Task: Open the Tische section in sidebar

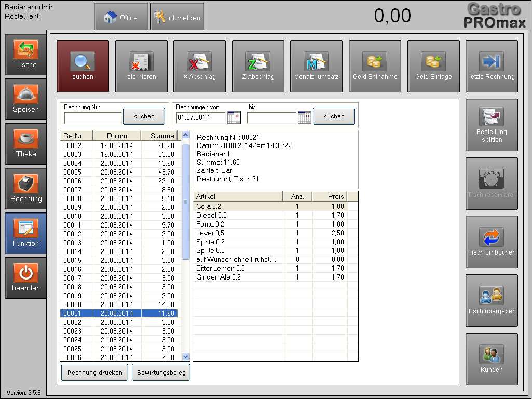Action: [x=26, y=55]
